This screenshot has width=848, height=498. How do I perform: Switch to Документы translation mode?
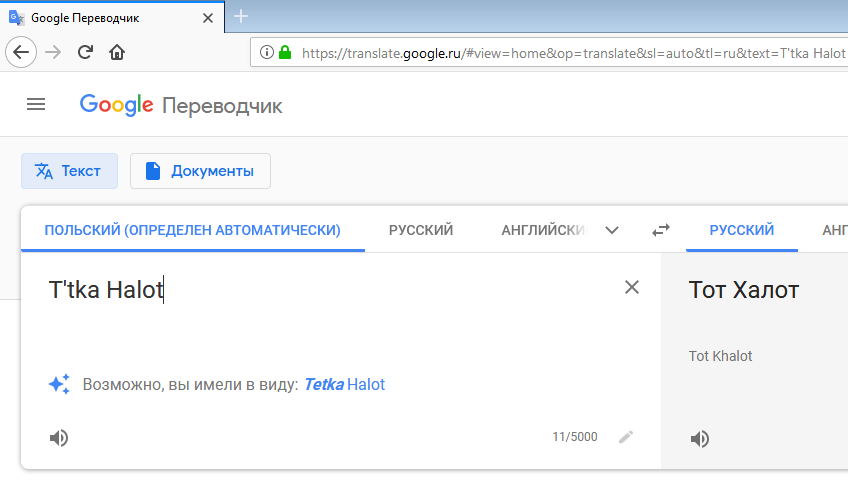click(200, 171)
